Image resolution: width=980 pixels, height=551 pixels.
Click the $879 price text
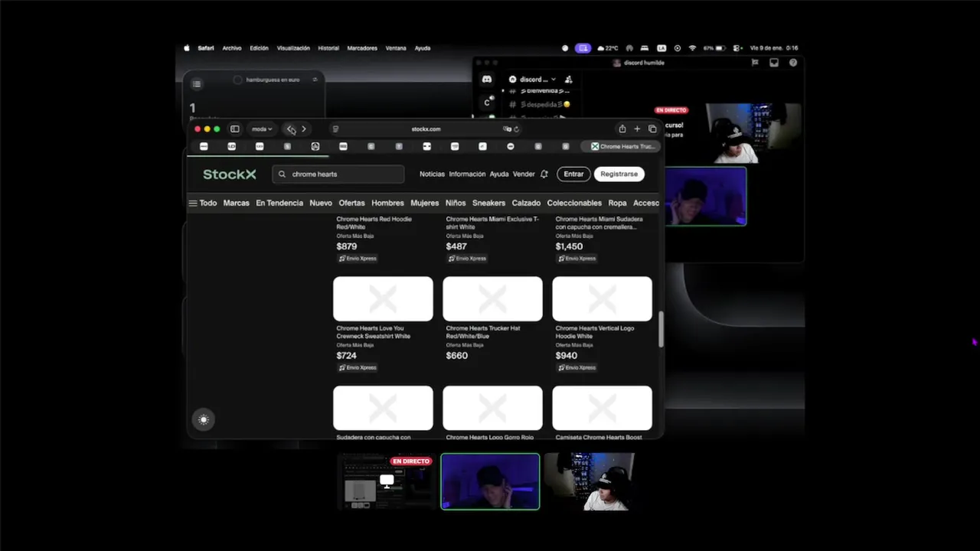tap(347, 246)
